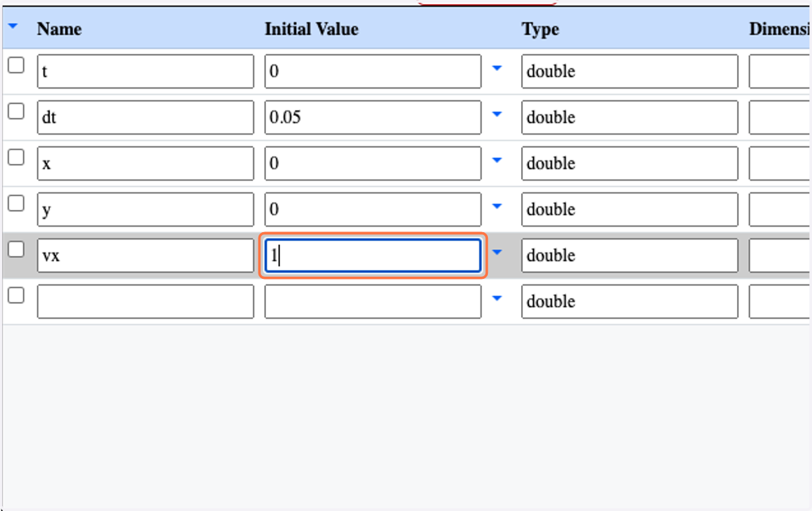This screenshot has width=812, height=511.
Task: Click the empty Initial Value field in last row
Action: [373, 301]
